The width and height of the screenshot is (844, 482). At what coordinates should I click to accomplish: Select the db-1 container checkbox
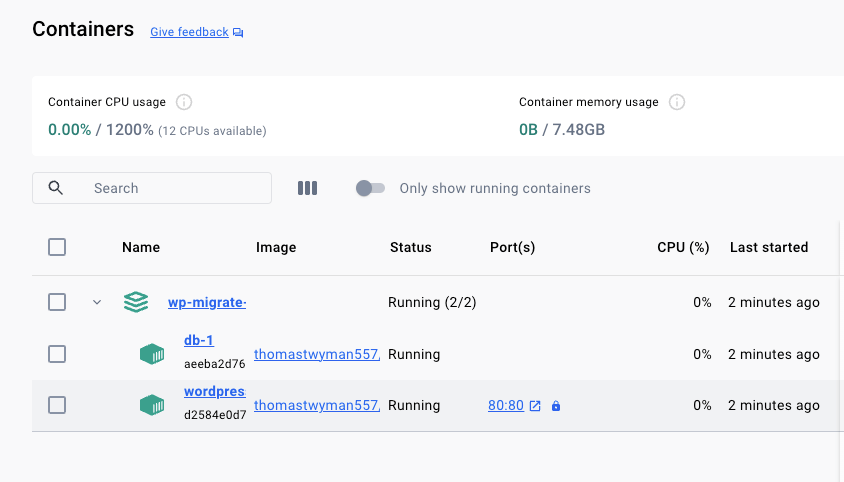coord(57,354)
